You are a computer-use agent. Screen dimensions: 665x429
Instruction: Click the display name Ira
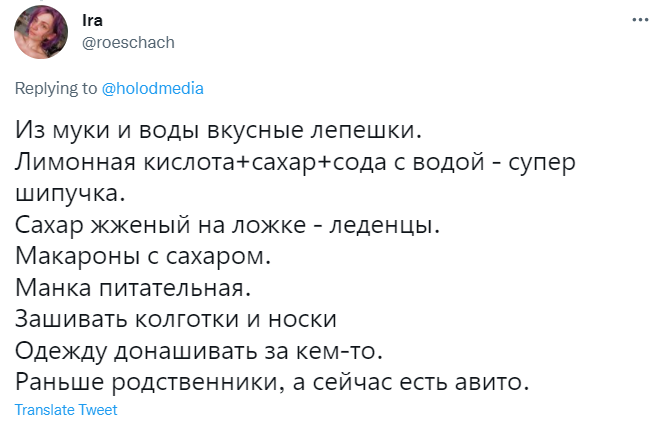pyautogui.click(x=92, y=20)
